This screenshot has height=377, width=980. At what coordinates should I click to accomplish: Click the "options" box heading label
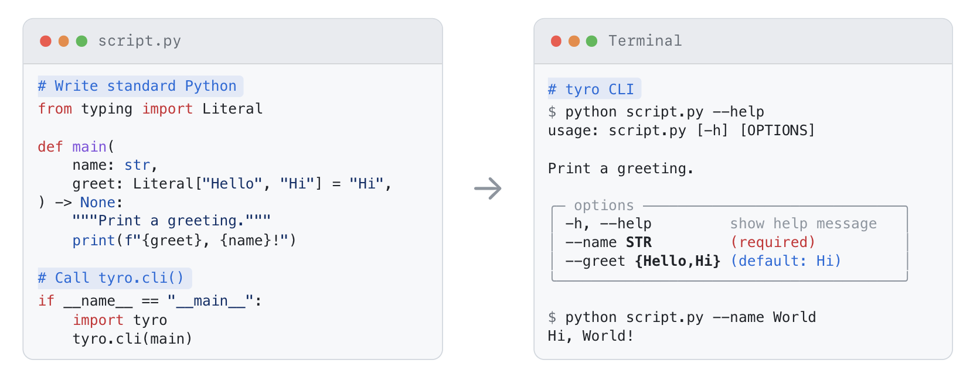[x=604, y=205]
